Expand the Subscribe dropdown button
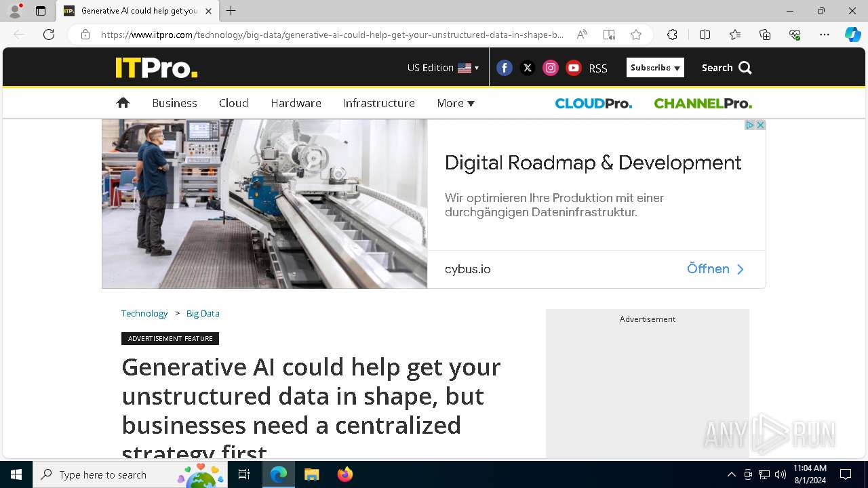Screen dimensions: 868x488 tap(655, 68)
